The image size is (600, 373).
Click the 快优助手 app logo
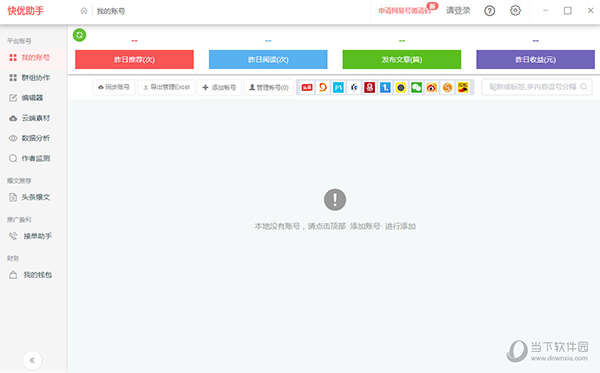tap(26, 11)
